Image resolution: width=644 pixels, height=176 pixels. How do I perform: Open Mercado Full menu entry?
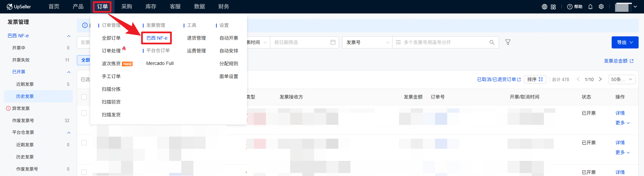[160, 63]
